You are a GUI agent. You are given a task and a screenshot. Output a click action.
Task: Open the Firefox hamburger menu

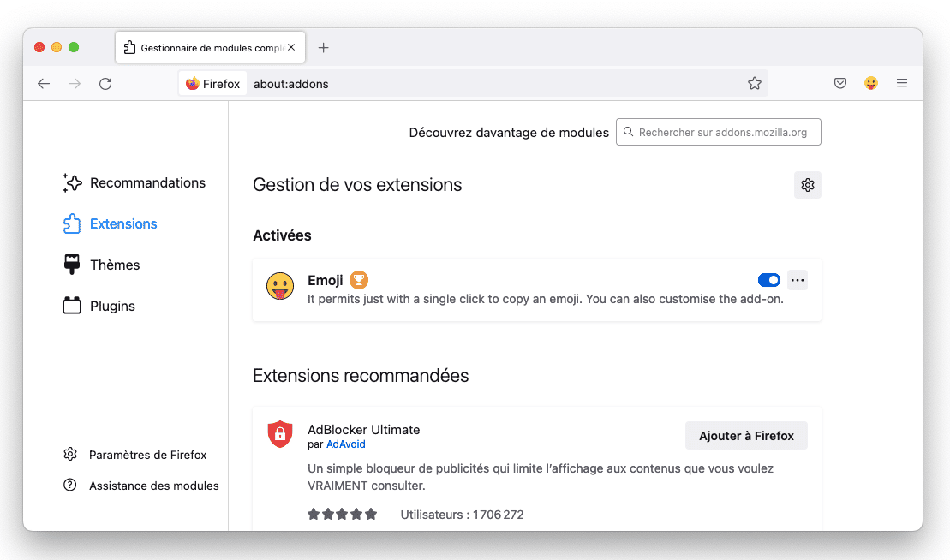[x=902, y=84]
